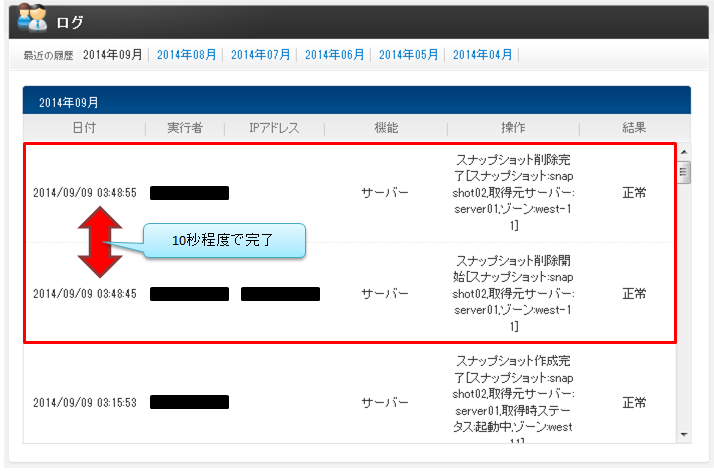Click スナップショット削除開始 operation text
This screenshot has height=471, width=714.
click(513, 293)
